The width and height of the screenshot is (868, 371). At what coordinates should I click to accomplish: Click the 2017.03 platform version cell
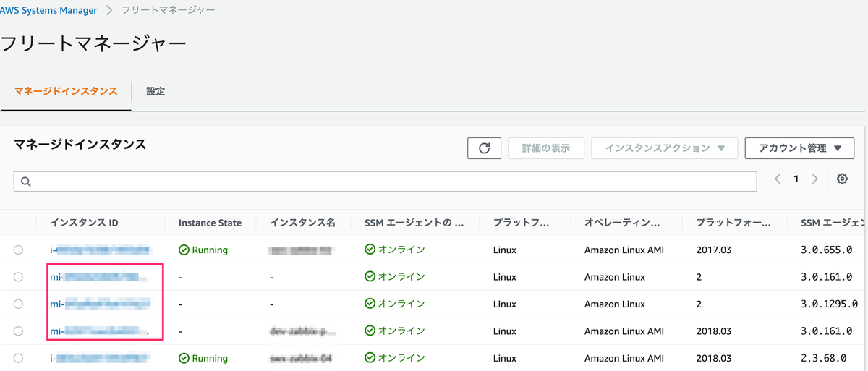(714, 250)
